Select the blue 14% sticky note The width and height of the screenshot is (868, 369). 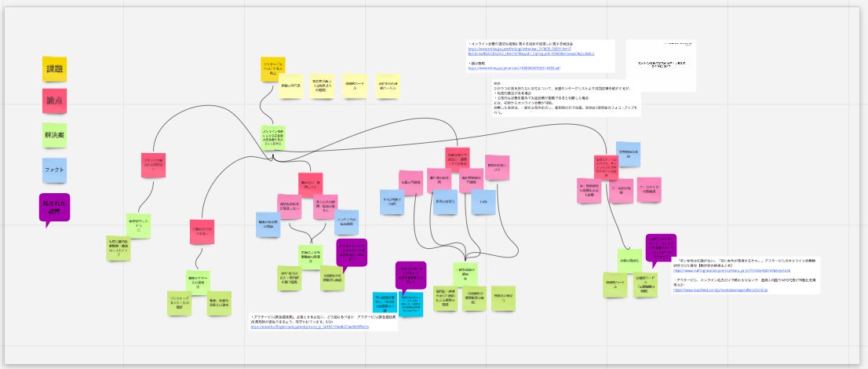(x=483, y=201)
